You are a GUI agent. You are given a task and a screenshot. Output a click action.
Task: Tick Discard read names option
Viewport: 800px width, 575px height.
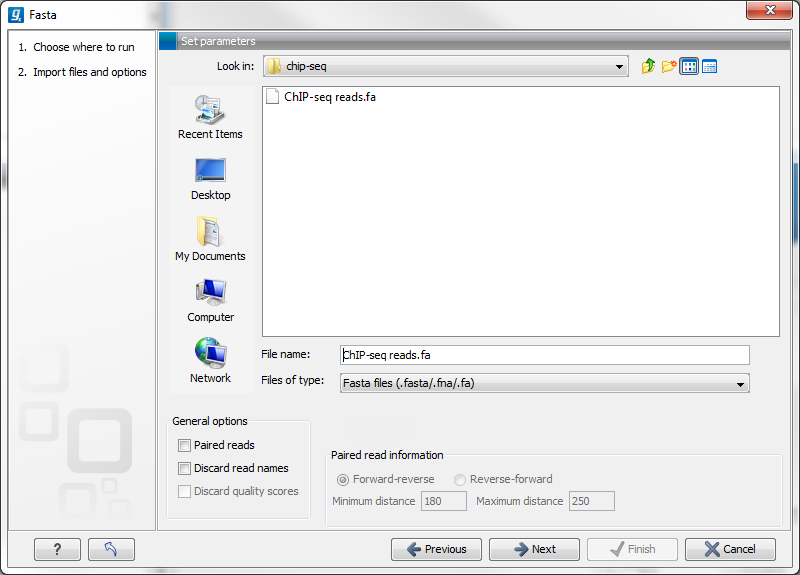(x=184, y=469)
